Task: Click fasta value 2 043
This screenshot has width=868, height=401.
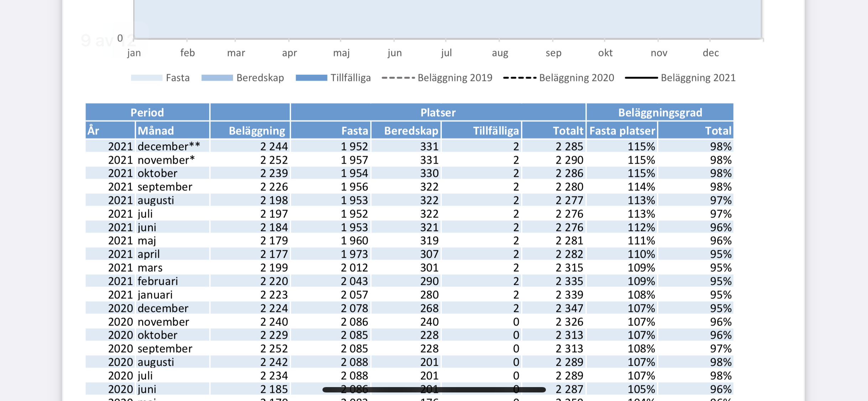Action: click(x=355, y=281)
